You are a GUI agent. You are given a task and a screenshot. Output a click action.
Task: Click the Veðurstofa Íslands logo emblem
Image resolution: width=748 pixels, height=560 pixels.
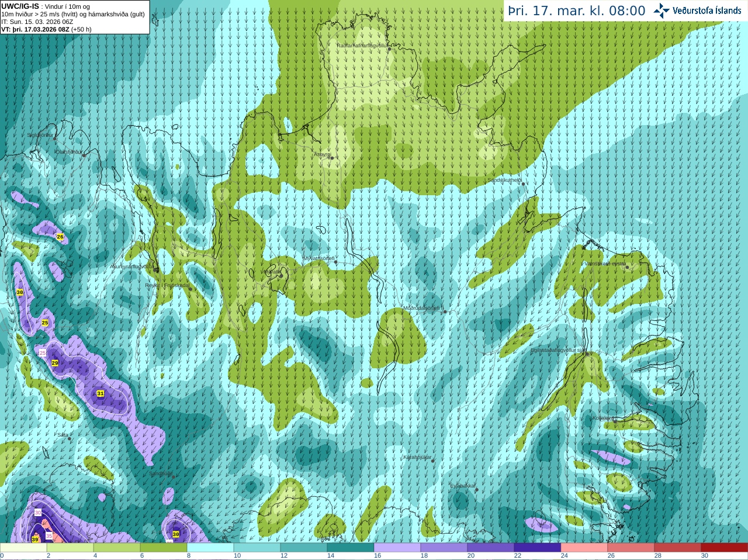coord(662,11)
